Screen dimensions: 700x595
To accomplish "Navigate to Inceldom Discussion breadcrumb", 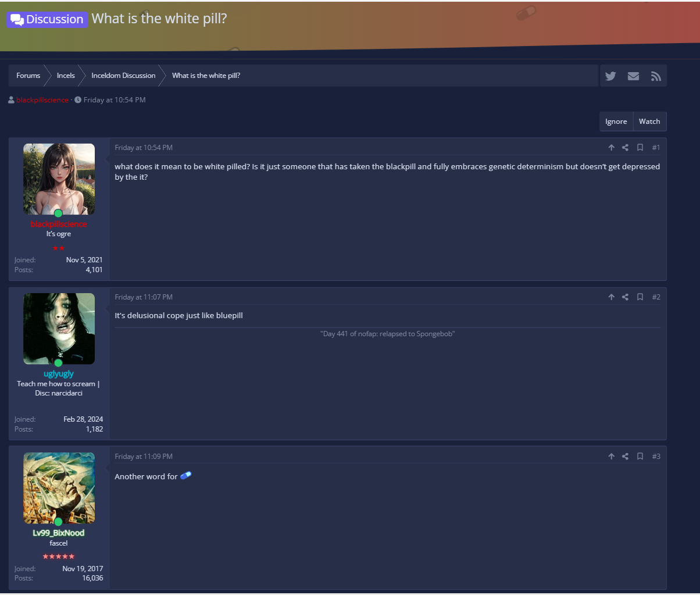I will point(123,76).
